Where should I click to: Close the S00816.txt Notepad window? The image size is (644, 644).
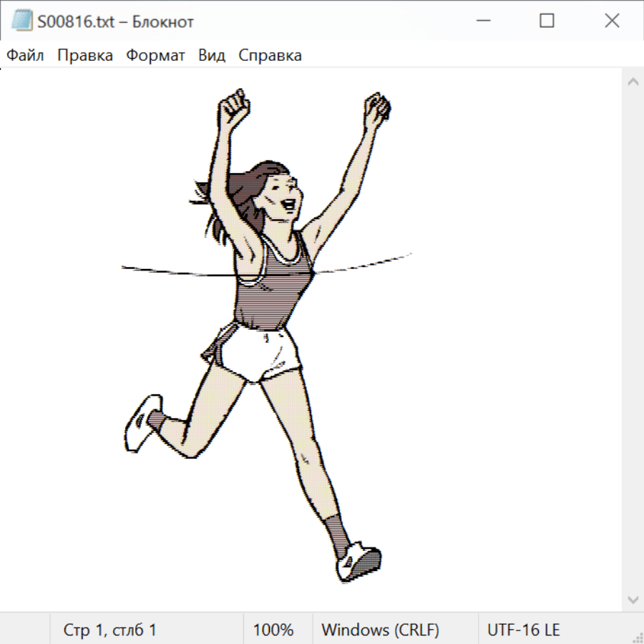pos(612,21)
